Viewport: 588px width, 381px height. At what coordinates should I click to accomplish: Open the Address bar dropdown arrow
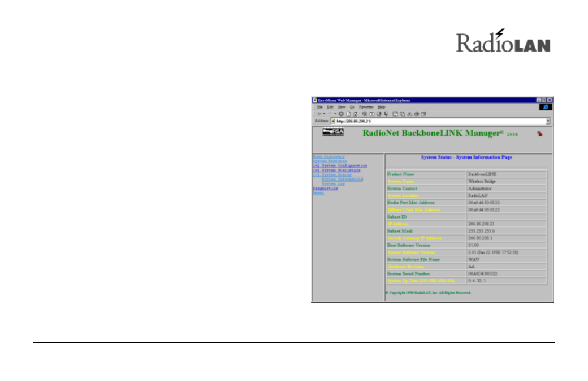[x=548, y=121]
